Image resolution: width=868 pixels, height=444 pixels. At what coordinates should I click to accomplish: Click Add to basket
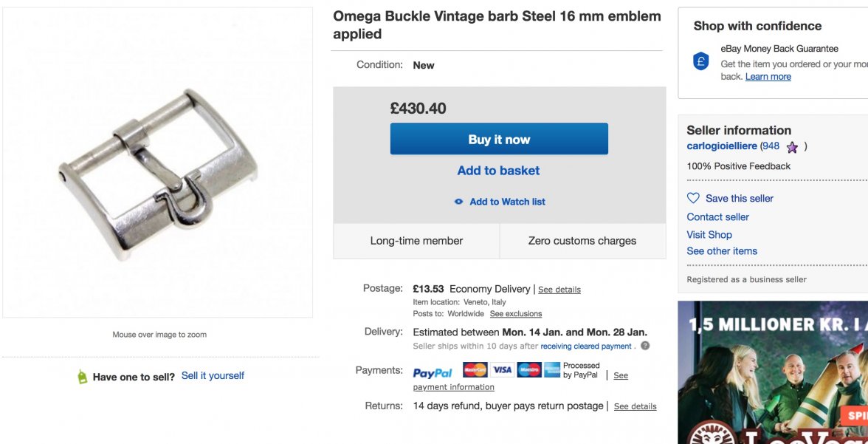coord(498,171)
